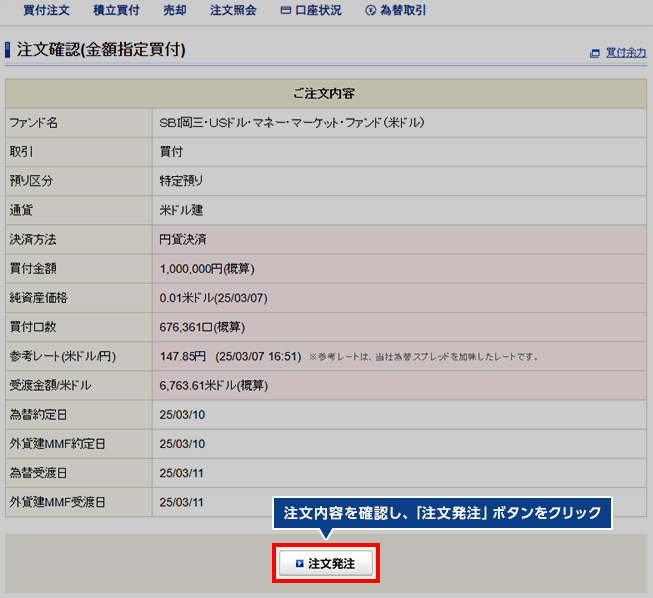Image resolution: width=653 pixels, height=598 pixels.
Task: Click 1,000,000円(概算) amount
Action: point(207,269)
